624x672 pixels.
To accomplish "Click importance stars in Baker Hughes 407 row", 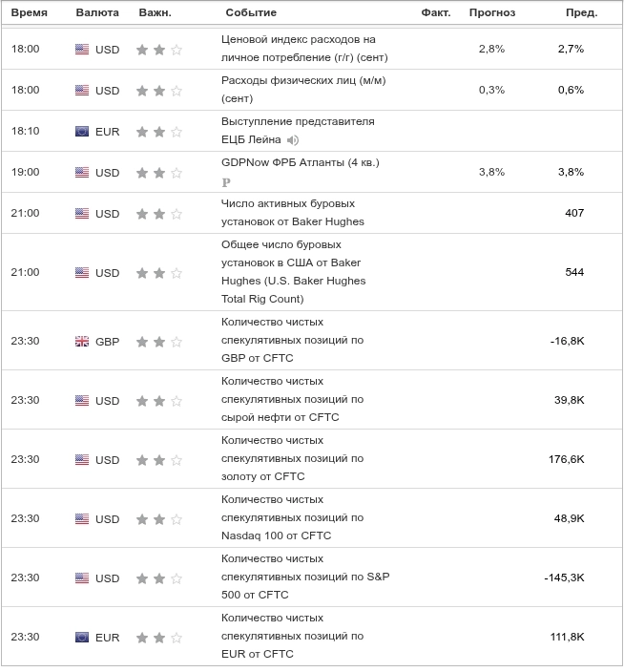I will pos(158,214).
